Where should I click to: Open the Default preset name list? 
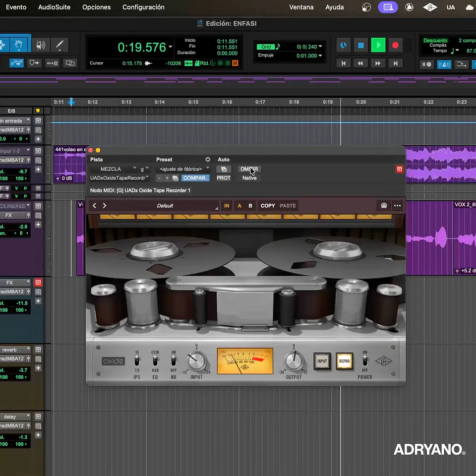click(x=165, y=205)
